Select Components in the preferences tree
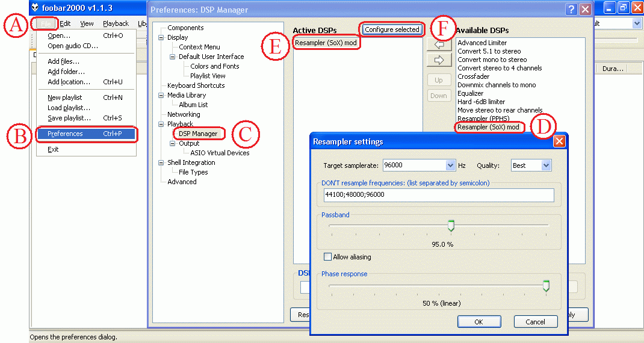Screen dimensions: 644x343 185,28
